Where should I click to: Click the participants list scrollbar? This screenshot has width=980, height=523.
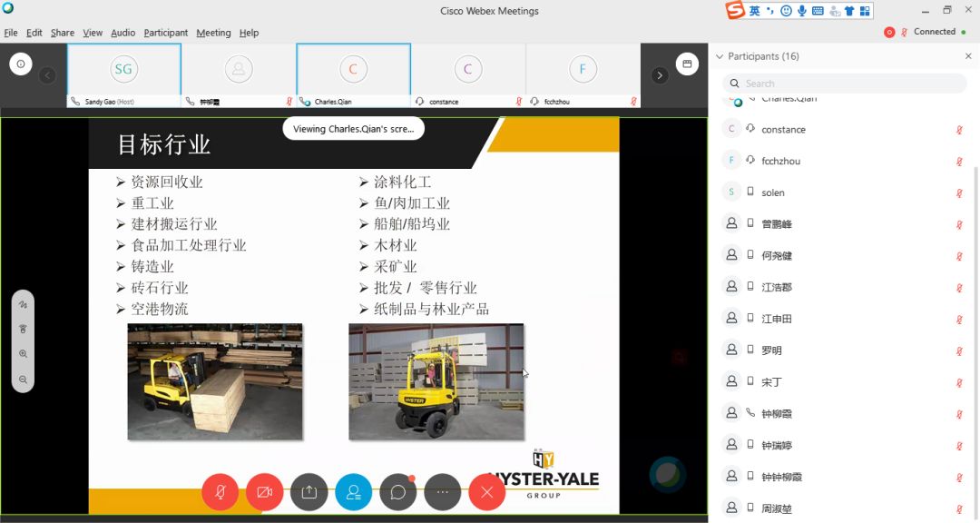pos(975,272)
